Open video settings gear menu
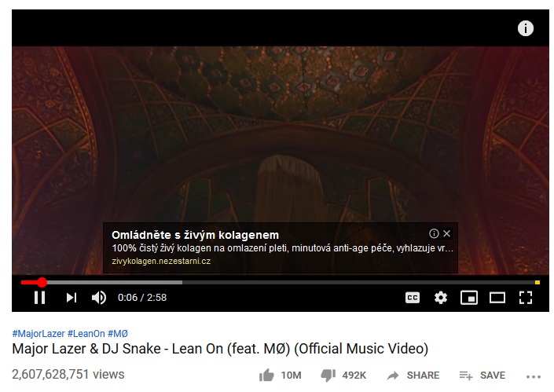Screen dimensions: 554x392 (441, 298)
